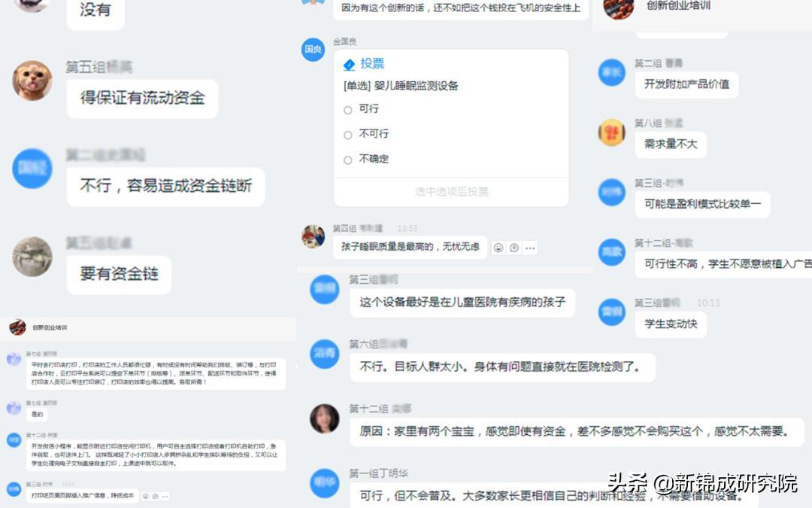
Task: Add emoji reaction to 打印纸页眉页脚 message
Action: coord(146,496)
